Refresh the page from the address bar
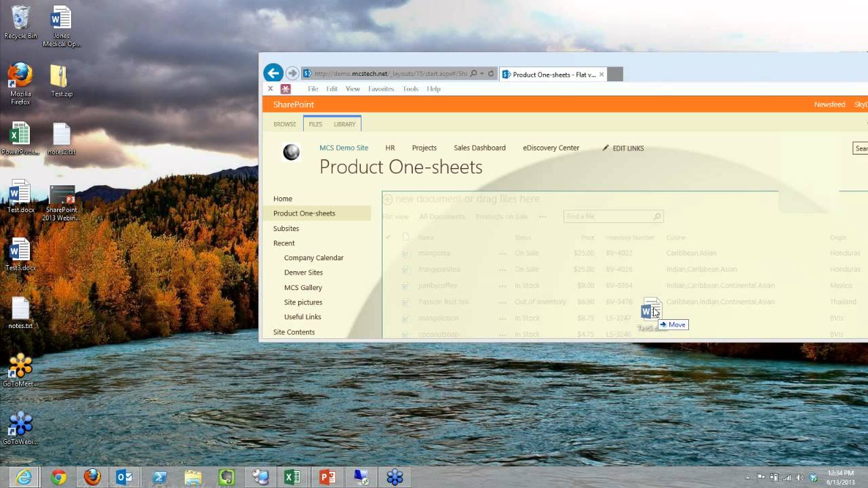Image resolution: width=868 pixels, height=488 pixels. [491, 74]
